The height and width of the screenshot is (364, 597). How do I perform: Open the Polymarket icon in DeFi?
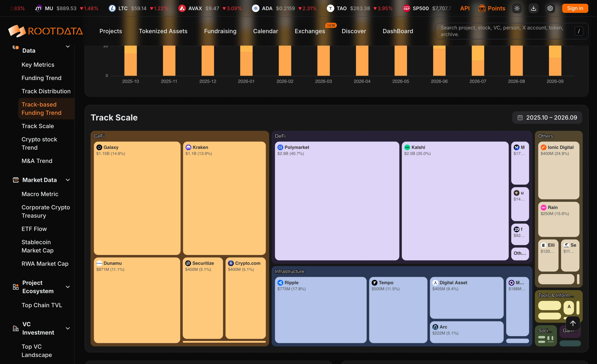[x=280, y=147]
